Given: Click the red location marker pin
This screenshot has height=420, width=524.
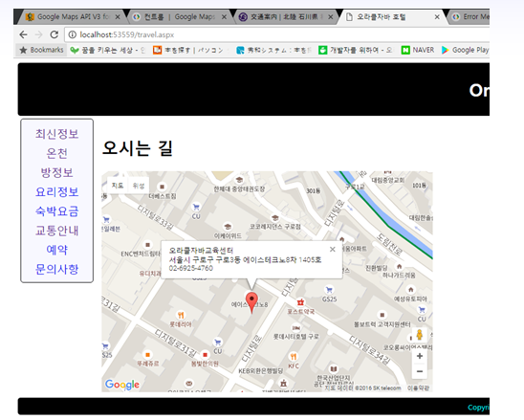Looking at the screenshot, I should tap(251, 302).
